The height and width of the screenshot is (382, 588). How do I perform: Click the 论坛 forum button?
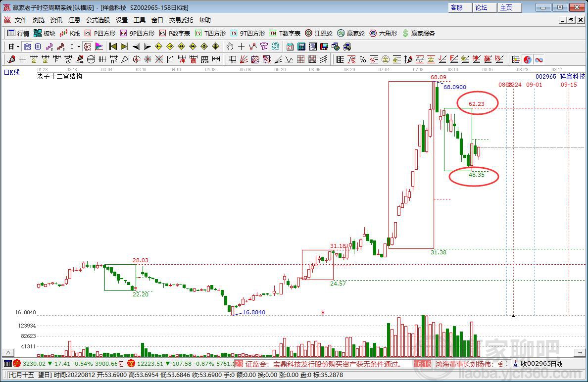485,7
